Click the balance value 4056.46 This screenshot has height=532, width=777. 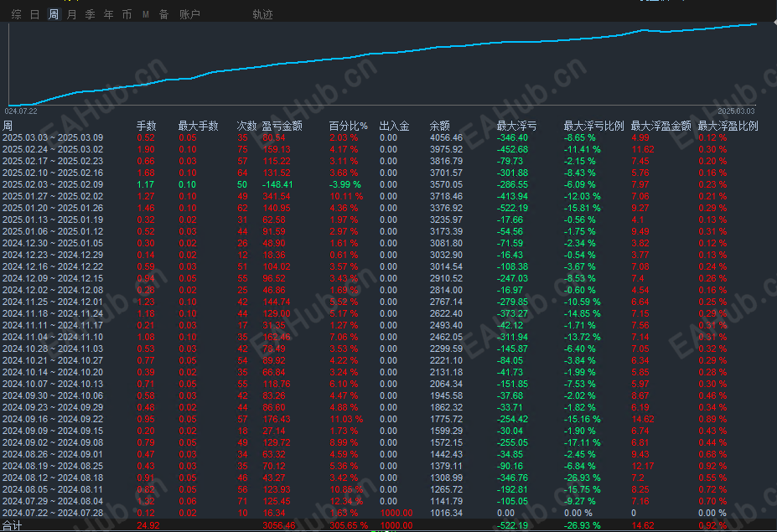pos(446,137)
